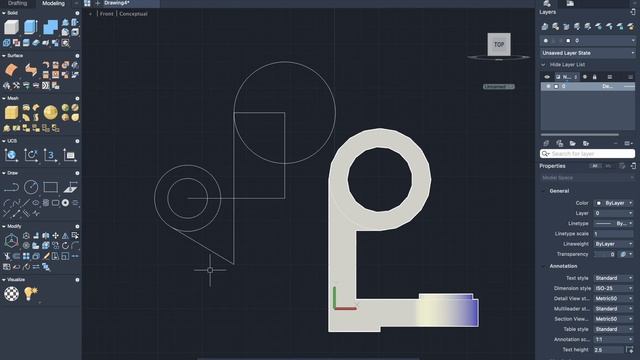Collapse the General properties section

544,191
